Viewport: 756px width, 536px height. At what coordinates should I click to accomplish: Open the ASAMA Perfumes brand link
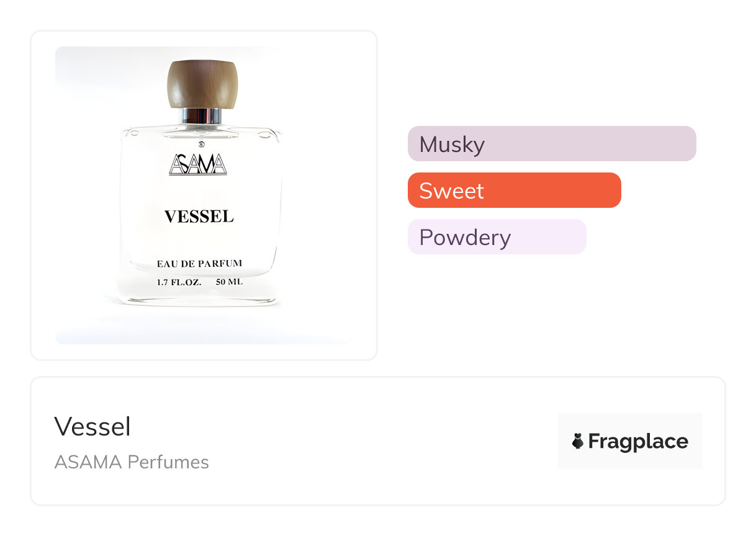click(132, 462)
